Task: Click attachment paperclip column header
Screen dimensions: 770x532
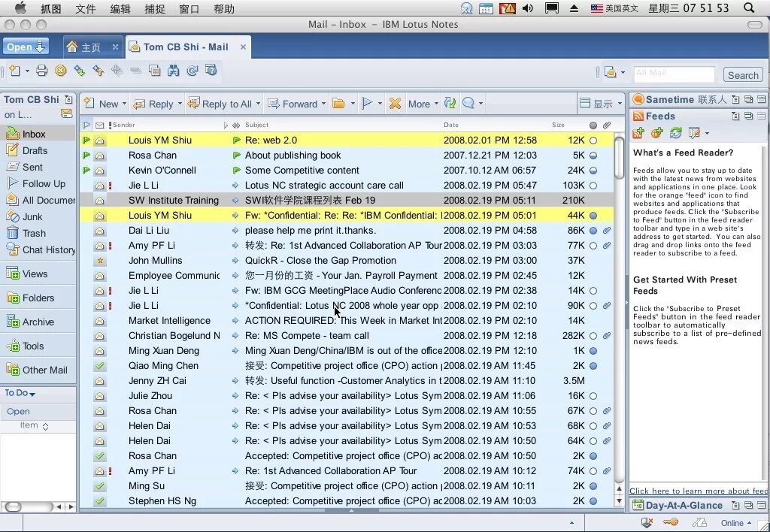Action: [607, 125]
